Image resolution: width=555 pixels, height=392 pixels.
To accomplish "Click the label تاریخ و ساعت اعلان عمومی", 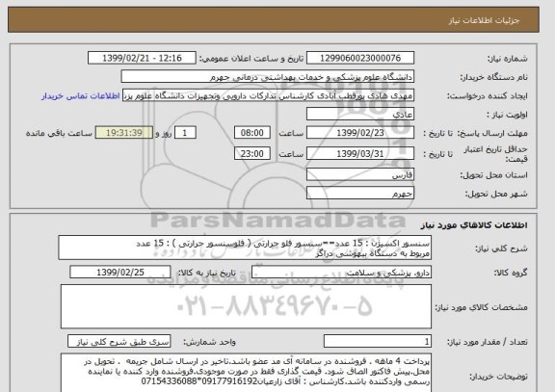I will click(251, 59).
